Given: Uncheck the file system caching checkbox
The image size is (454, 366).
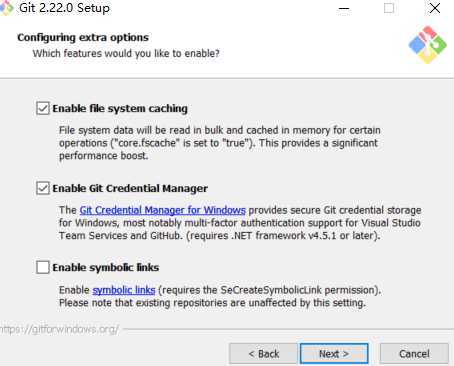Looking at the screenshot, I should click(x=43, y=108).
